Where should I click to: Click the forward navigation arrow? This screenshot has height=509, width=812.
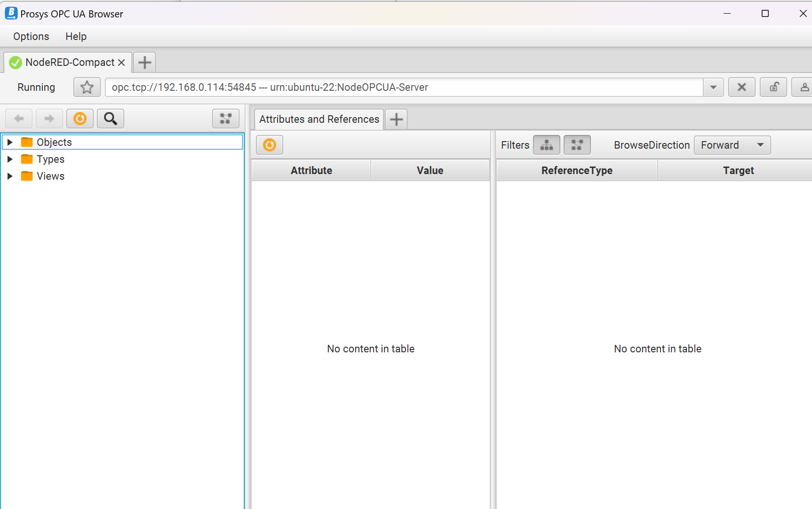point(49,119)
